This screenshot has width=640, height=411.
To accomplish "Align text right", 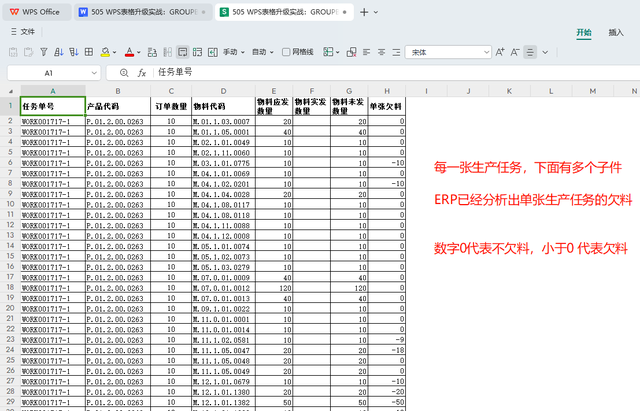I will tap(396, 52).
